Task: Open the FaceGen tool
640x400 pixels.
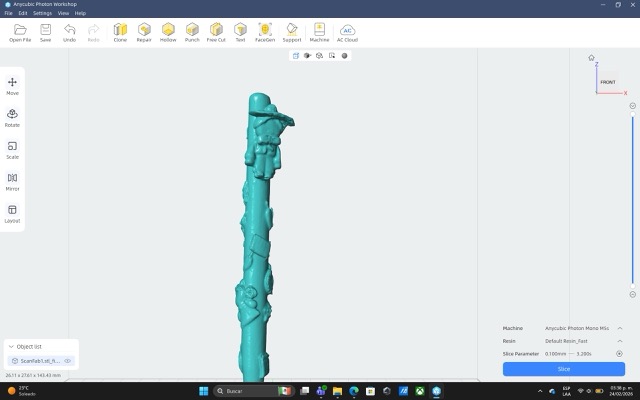Action: pyautogui.click(x=265, y=33)
